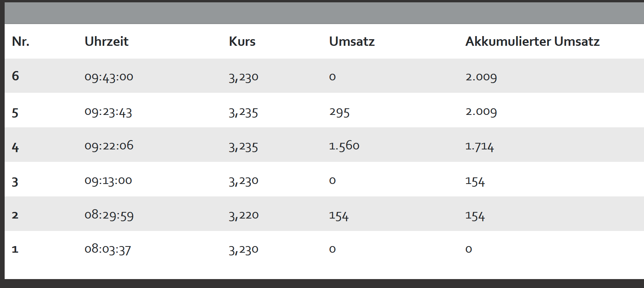The image size is (644, 288).
Task: Click the accumulated Umsatz in row 6
Action: (481, 77)
